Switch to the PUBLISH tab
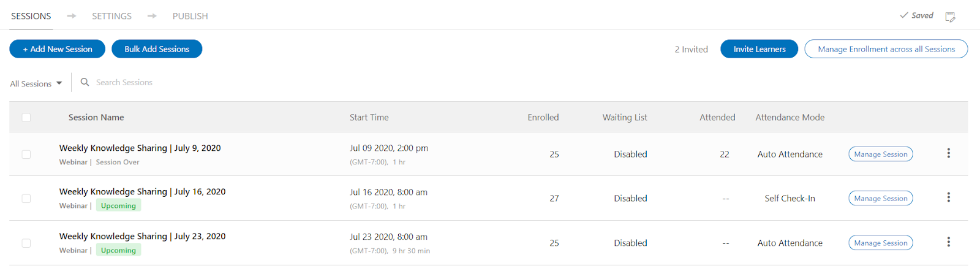This screenshot has height=271, width=980. (190, 16)
